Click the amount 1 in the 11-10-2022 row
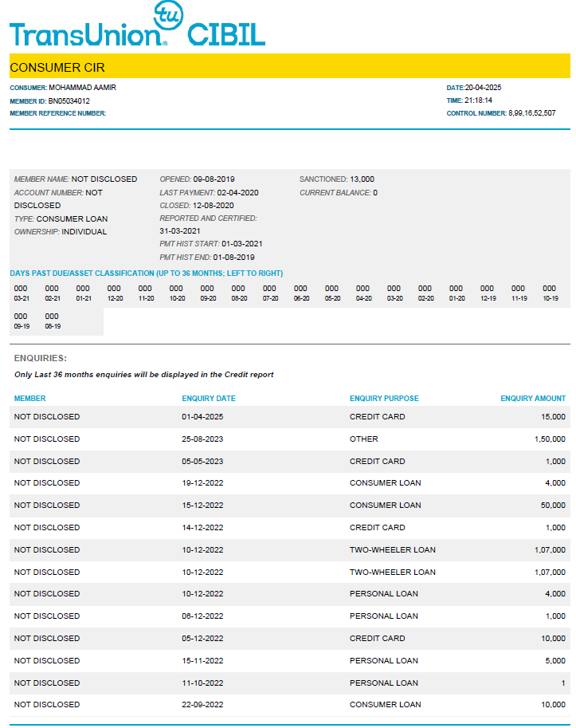Screen dimensions: 576x728 [x=563, y=683]
